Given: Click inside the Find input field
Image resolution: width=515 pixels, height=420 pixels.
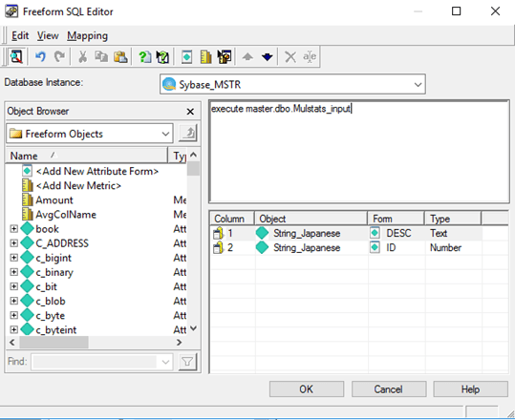Looking at the screenshot, I should pyautogui.click(x=95, y=362).
